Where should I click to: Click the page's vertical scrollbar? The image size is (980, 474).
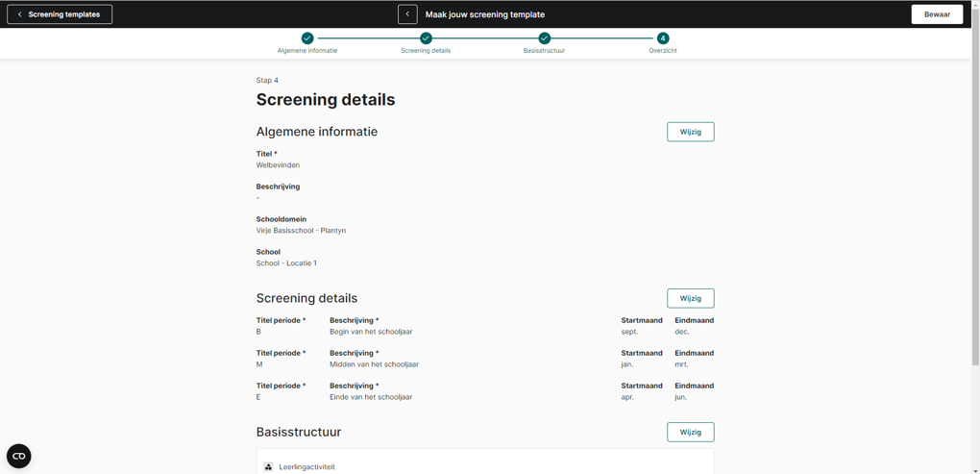tap(975, 187)
